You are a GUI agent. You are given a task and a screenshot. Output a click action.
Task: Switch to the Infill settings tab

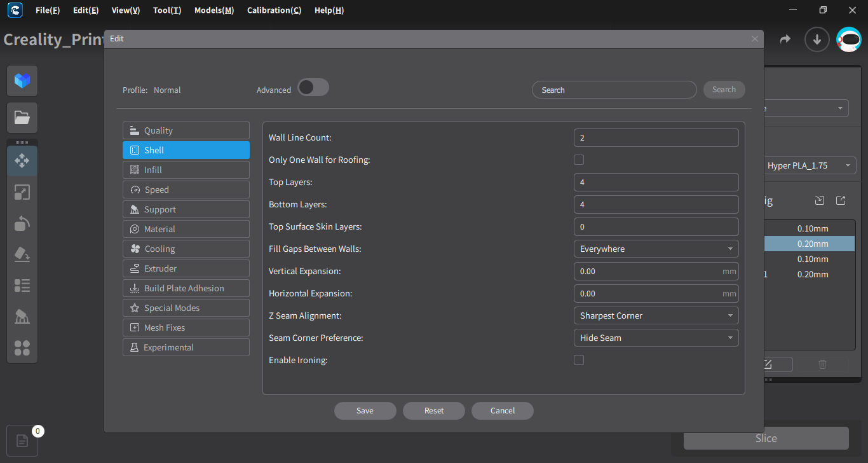(x=186, y=170)
